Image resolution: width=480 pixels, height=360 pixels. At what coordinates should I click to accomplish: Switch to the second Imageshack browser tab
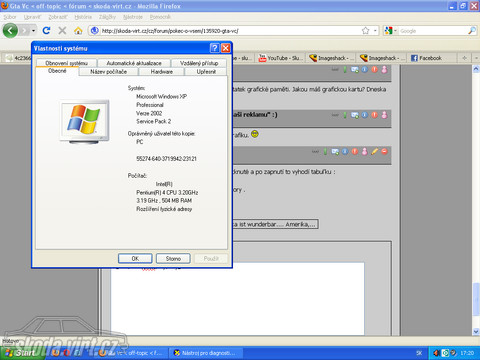[x=382, y=58]
